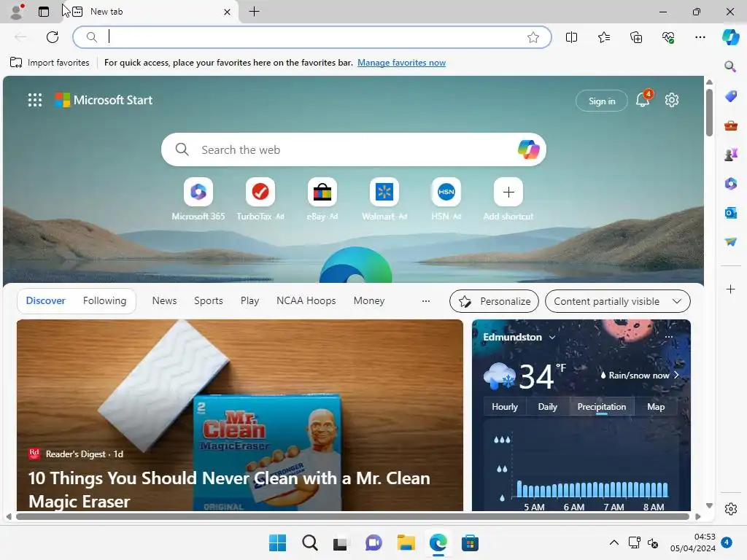Add a sidebar app with plus icon
This screenshot has height=560, width=747.
[x=730, y=289]
